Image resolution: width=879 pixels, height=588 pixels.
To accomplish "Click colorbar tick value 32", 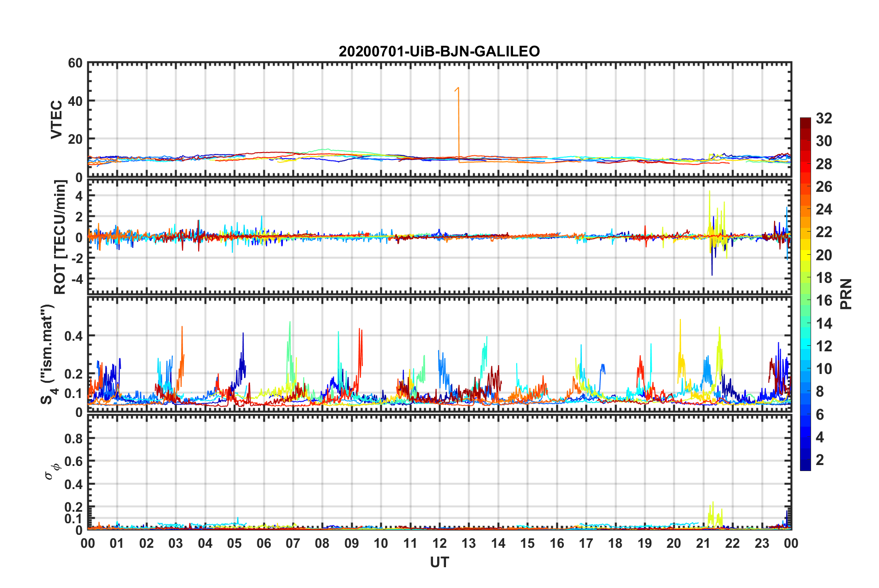I will (x=824, y=118).
